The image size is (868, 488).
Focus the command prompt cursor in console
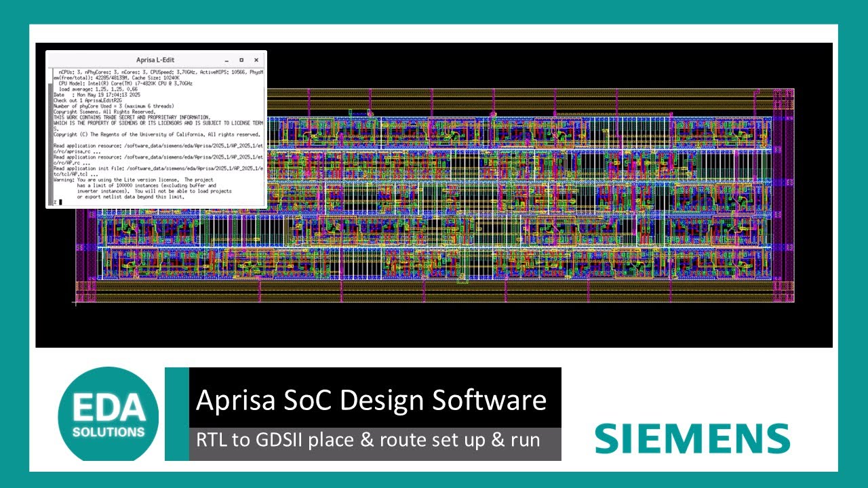point(60,202)
